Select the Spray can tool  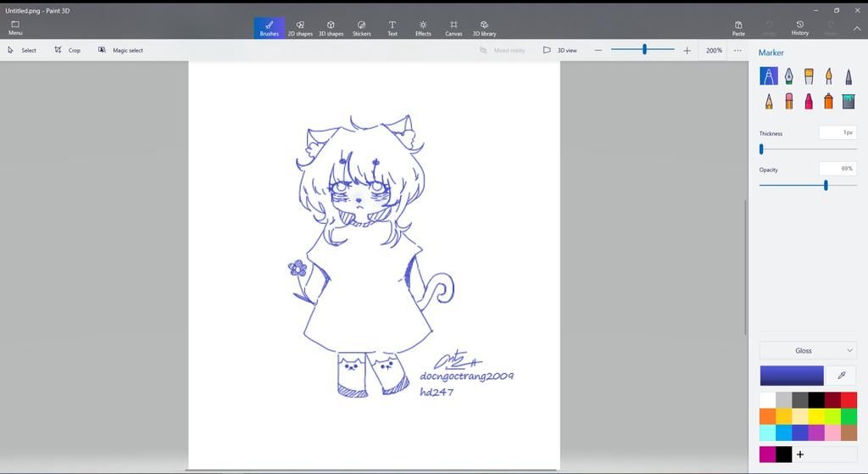point(828,101)
